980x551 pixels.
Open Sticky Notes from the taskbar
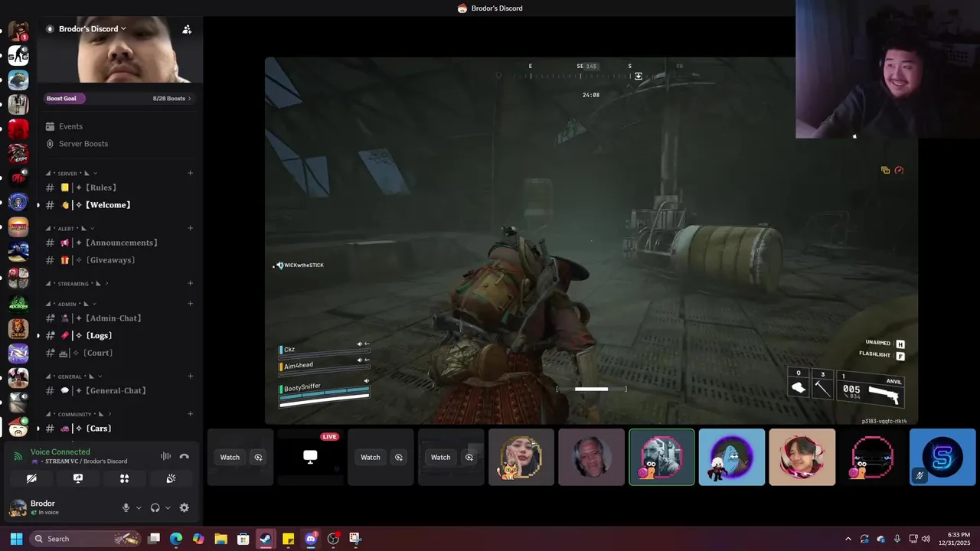click(288, 539)
